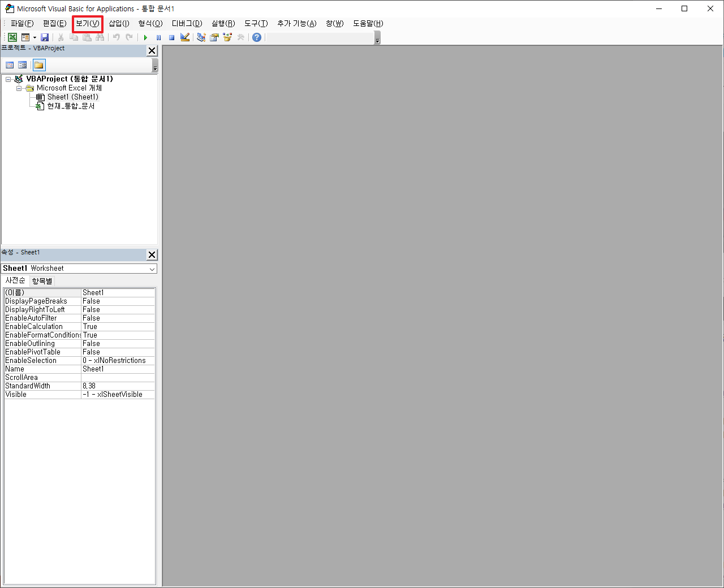Select the EnableOutlining property row
The height and width of the screenshot is (588, 724).
pyautogui.click(x=79, y=344)
